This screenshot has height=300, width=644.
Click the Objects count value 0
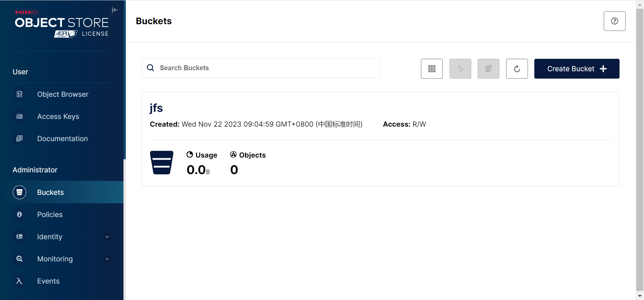234,170
